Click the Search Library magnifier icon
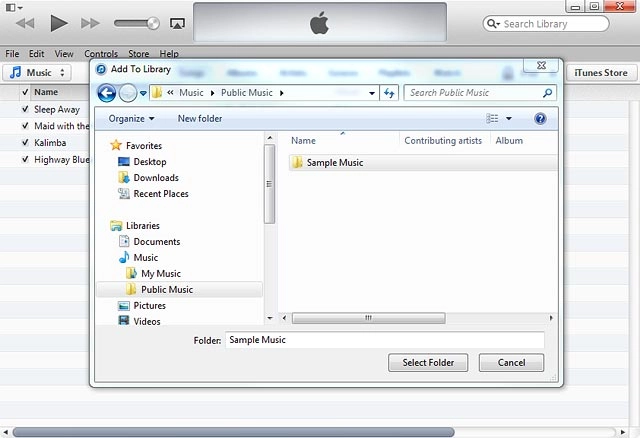The image size is (640, 438). [x=493, y=24]
